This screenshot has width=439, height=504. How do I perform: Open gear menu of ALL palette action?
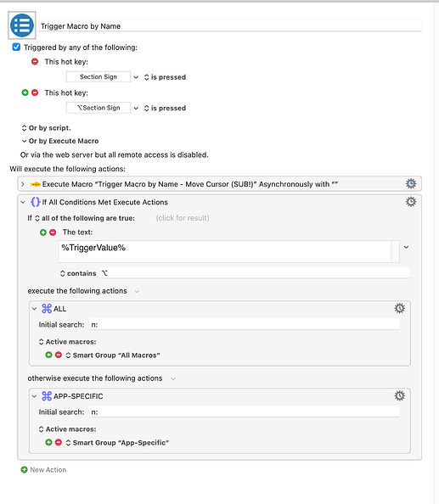(x=399, y=308)
